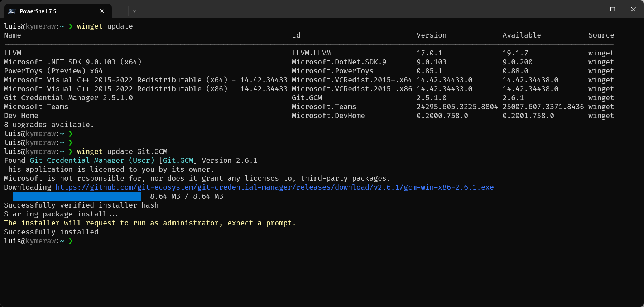The image size is (644, 307).
Task: Click the Git.GCM id in table
Action: coord(307,98)
